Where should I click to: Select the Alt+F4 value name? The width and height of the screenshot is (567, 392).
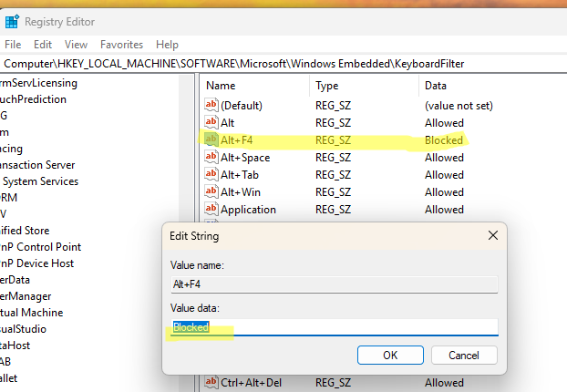[x=236, y=140]
